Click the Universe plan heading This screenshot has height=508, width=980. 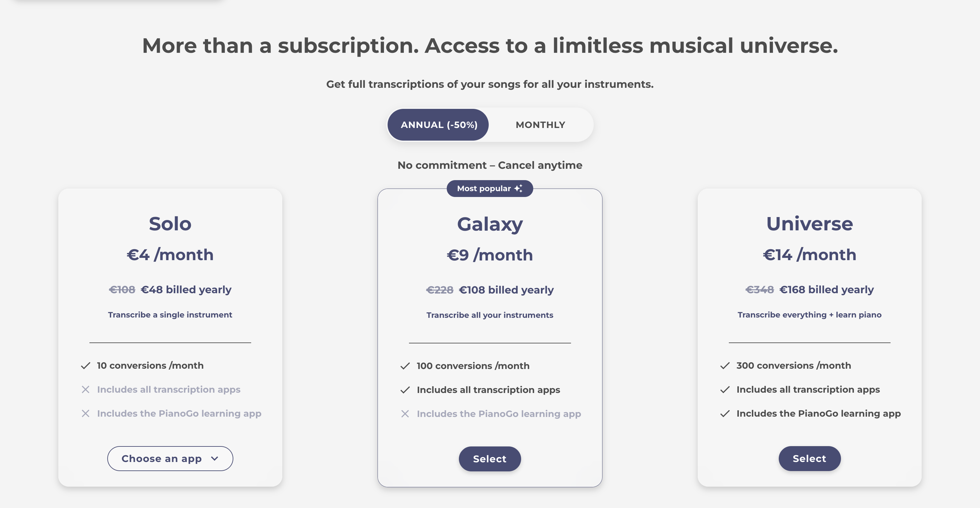click(x=809, y=224)
